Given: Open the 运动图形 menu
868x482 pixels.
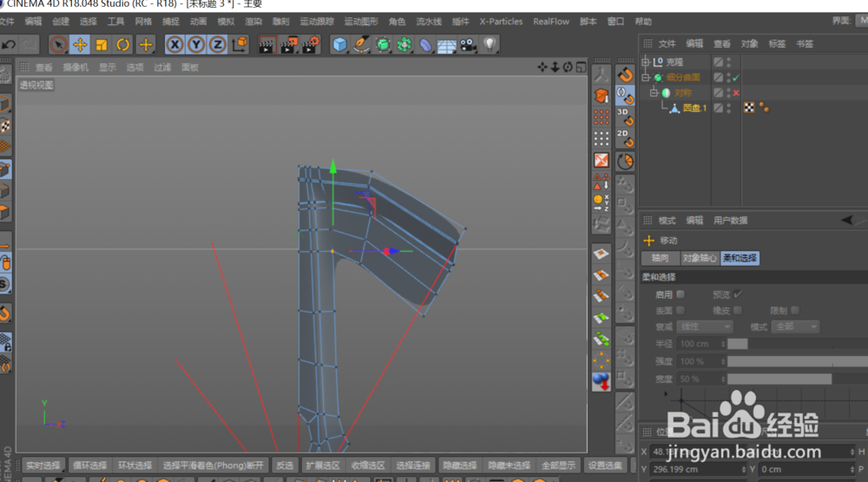Looking at the screenshot, I should pyautogui.click(x=361, y=22).
